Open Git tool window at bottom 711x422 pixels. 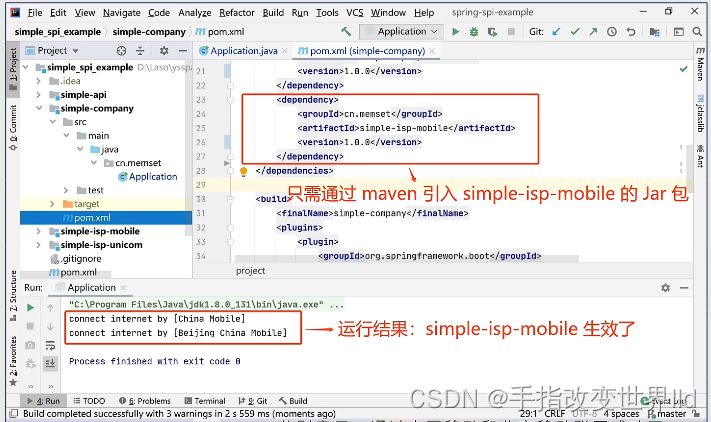[x=253, y=401]
